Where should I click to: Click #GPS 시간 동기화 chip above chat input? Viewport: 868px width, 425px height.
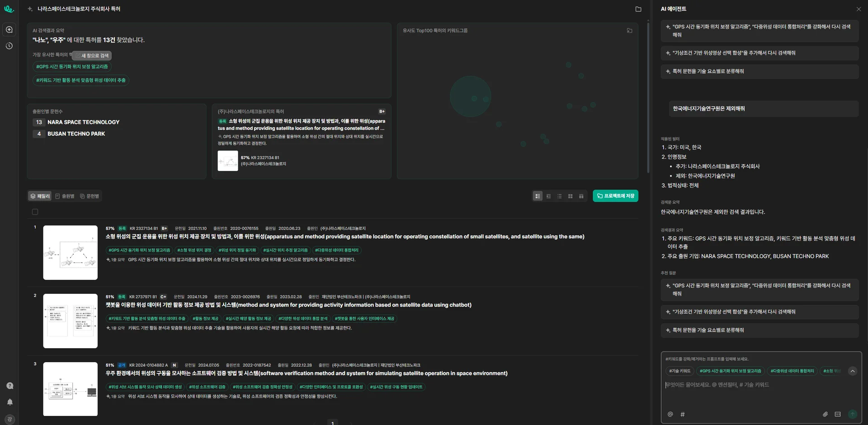point(730,371)
